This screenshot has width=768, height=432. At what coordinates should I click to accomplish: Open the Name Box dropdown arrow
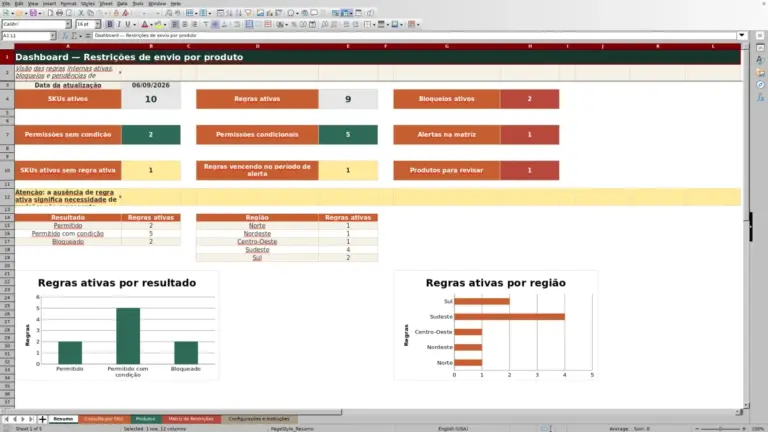52,36
